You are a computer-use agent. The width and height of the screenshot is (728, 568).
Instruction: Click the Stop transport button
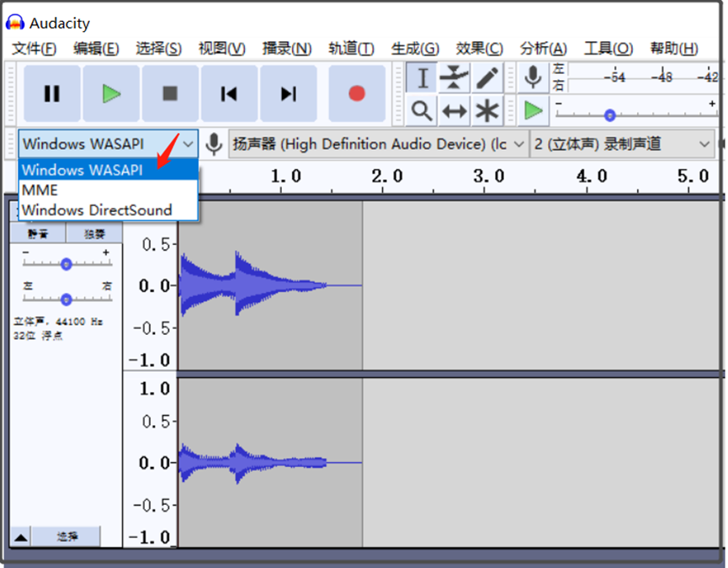click(x=170, y=93)
